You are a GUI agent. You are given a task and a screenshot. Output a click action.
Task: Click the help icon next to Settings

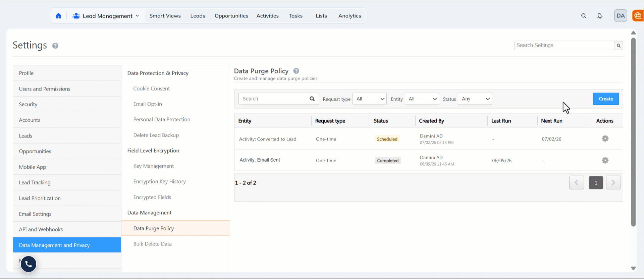55,46
